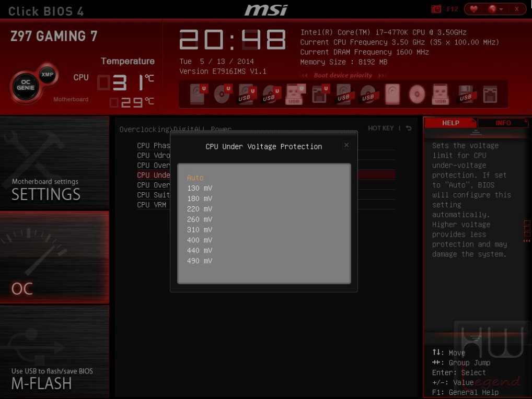Open favorites with the heart icon
The image size is (532, 399).
pyautogui.click(x=473, y=9)
